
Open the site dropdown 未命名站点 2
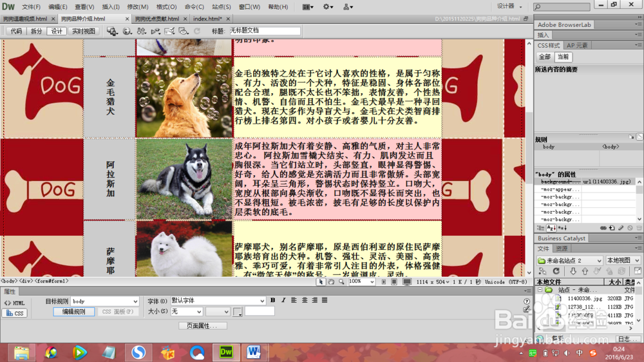(x=570, y=260)
